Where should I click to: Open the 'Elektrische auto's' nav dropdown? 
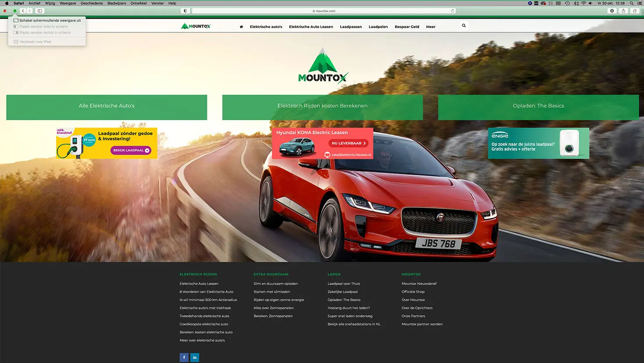(266, 27)
